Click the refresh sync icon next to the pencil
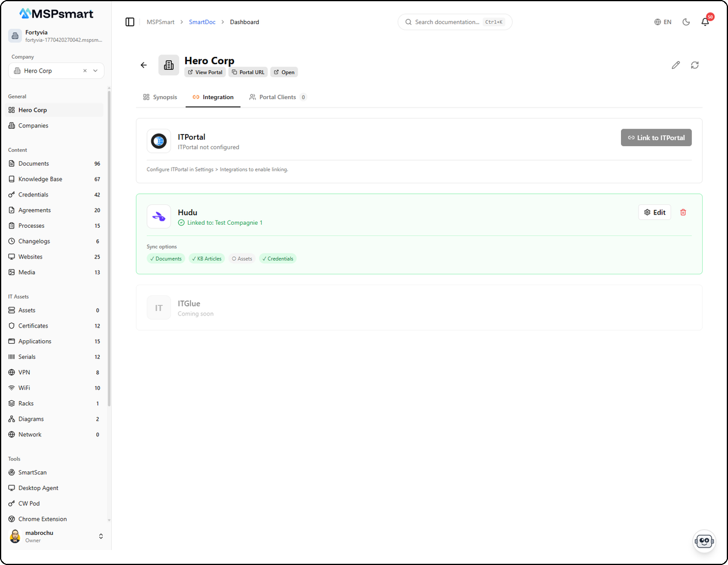 click(x=695, y=65)
